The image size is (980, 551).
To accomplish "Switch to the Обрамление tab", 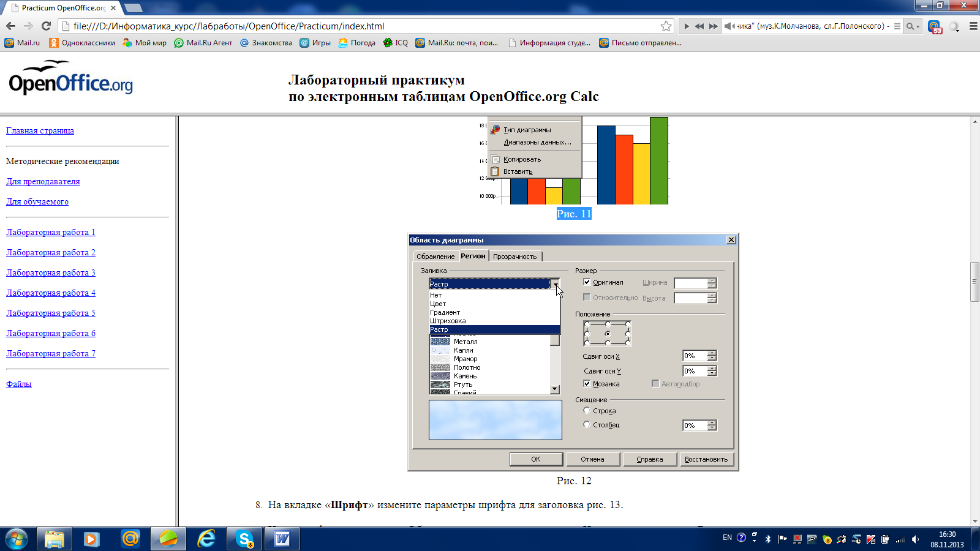I will coord(435,257).
